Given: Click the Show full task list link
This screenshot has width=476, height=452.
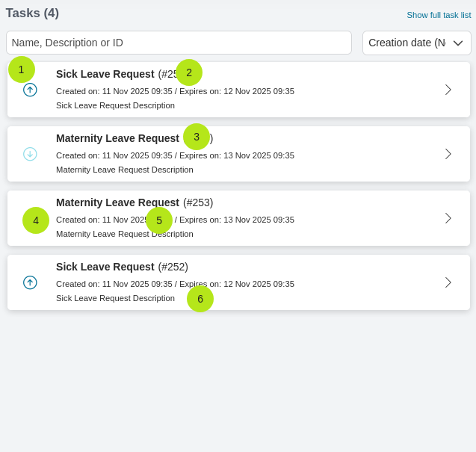Looking at the screenshot, I should [439, 15].
